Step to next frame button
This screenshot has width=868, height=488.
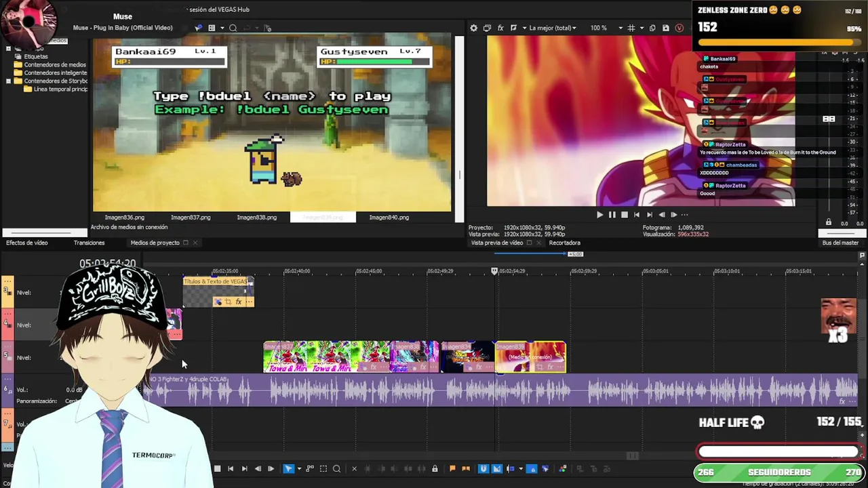271,468
